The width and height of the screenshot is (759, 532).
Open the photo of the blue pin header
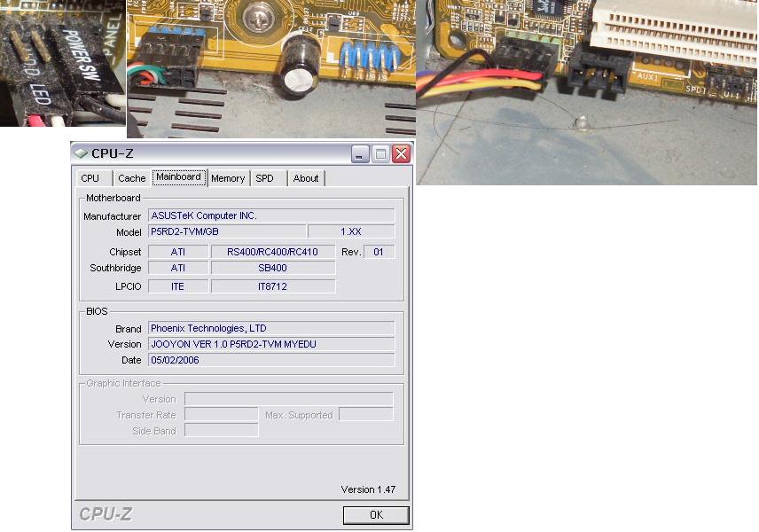[x=271, y=69]
